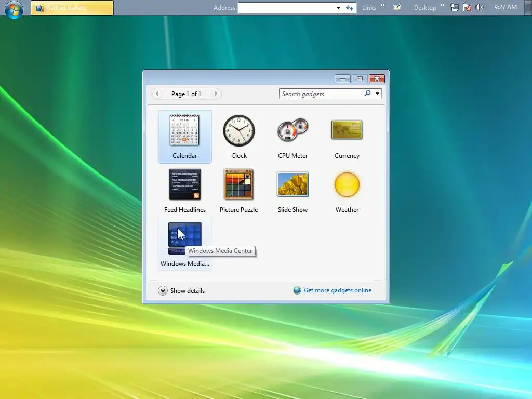Open the Windows Start orb
This screenshot has width=532, height=399.
[x=14, y=9]
